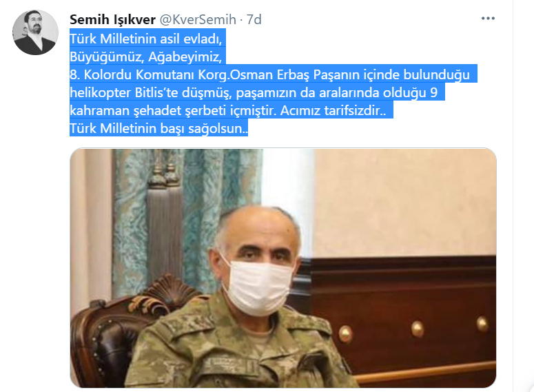Open the tweet via the 7d timestamp

click(x=254, y=19)
